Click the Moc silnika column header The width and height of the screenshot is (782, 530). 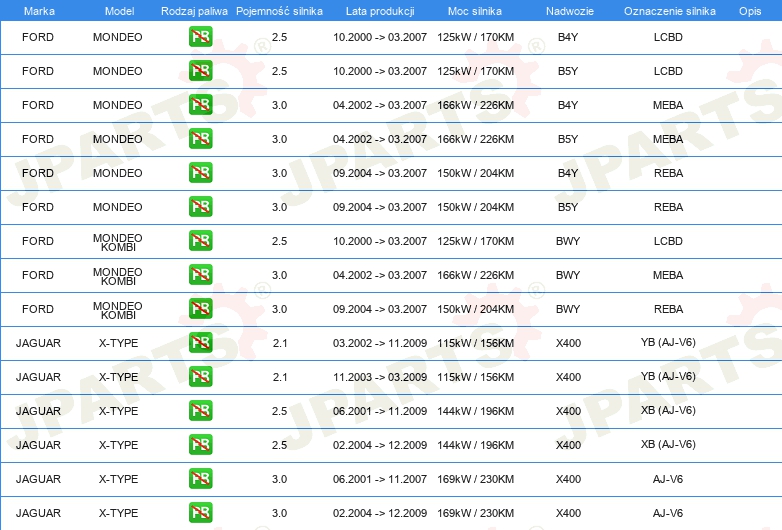pos(475,11)
